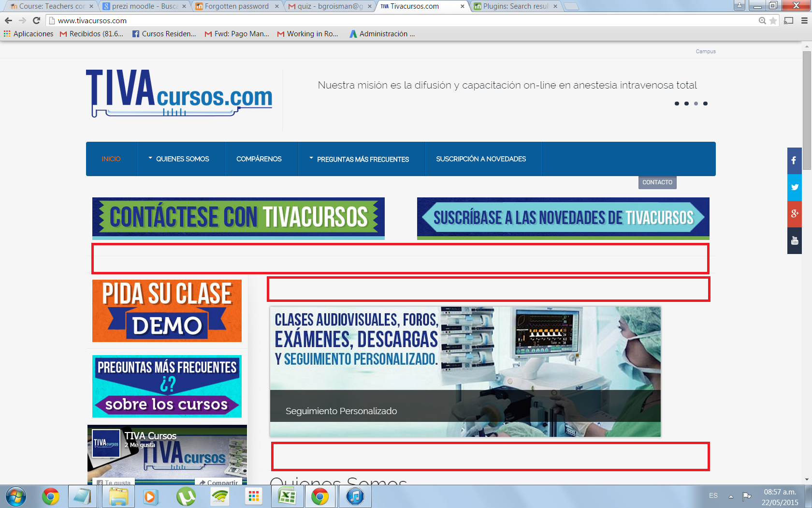
Task: Open media player icon in taskbar
Action: (151, 496)
